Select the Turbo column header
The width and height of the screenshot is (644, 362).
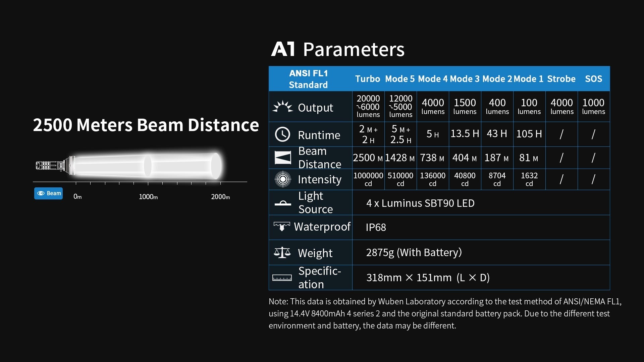click(368, 79)
